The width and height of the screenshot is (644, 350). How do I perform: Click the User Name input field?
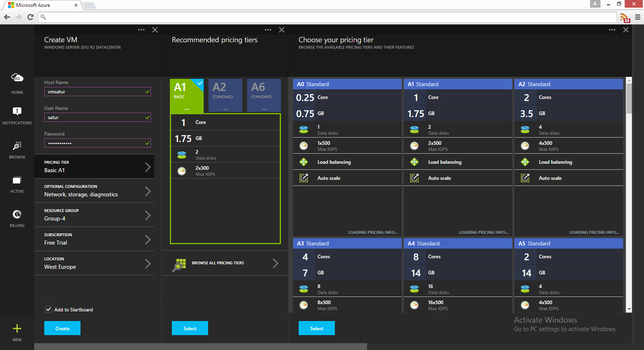click(x=97, y=117)
